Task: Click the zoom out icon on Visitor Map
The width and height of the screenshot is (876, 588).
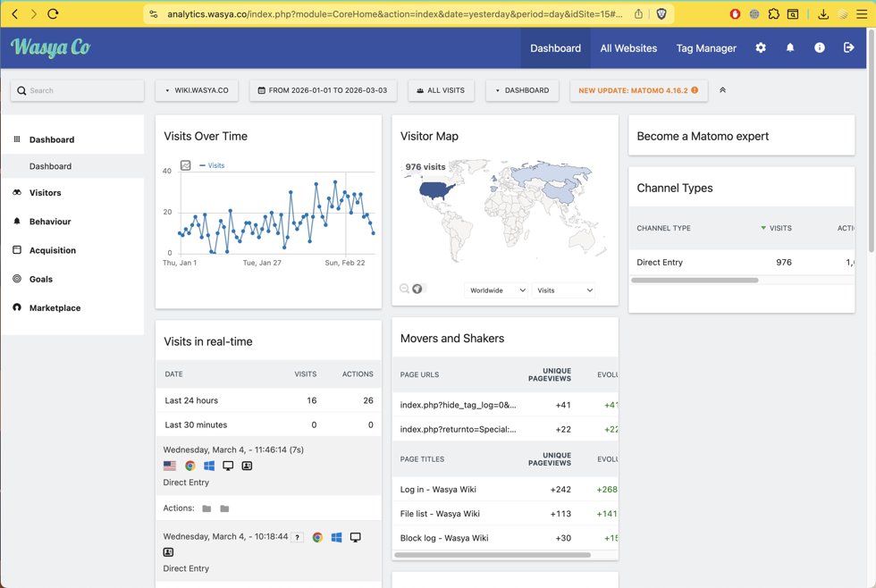Action: 405,289
